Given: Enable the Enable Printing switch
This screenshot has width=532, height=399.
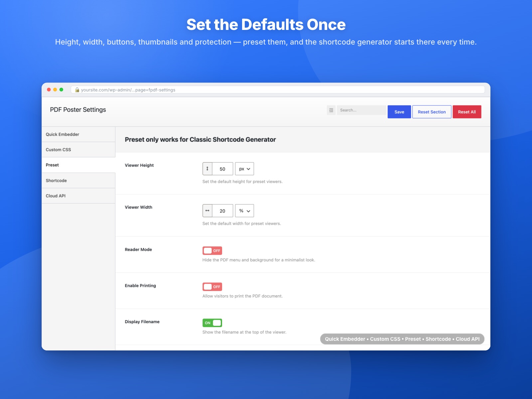Looking at the screenshot, I should (212, 287).
